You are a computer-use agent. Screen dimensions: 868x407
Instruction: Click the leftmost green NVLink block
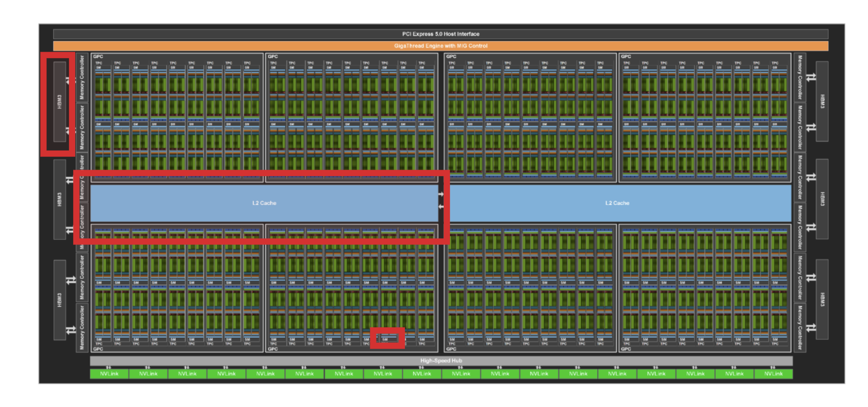click(109, 374)
